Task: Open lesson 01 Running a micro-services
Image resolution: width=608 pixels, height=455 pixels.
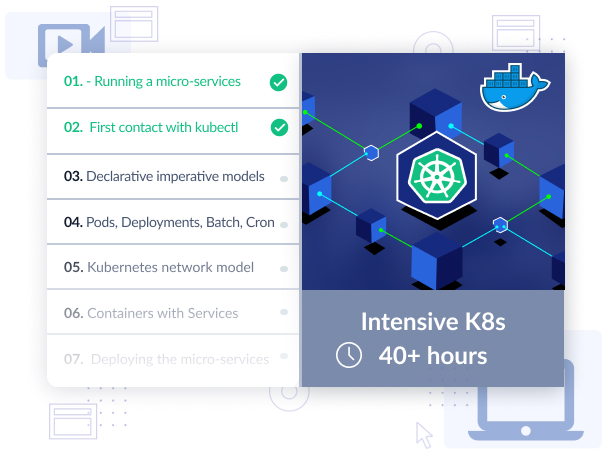Action: click(x=173, y=81)
